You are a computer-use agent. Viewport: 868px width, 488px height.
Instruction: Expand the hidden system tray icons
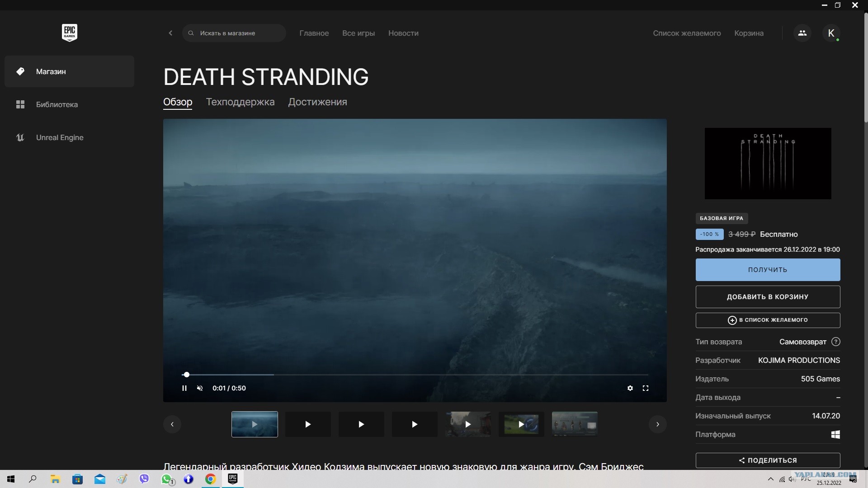point(771,479)
